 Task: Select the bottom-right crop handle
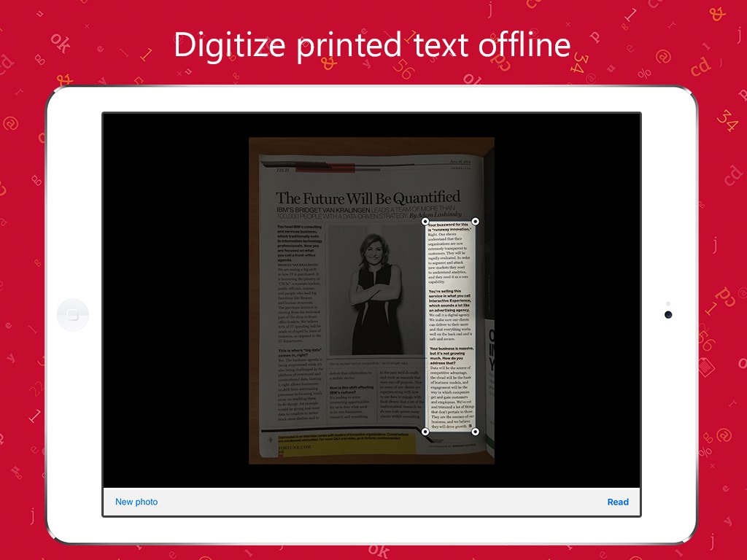coord(475,432)
